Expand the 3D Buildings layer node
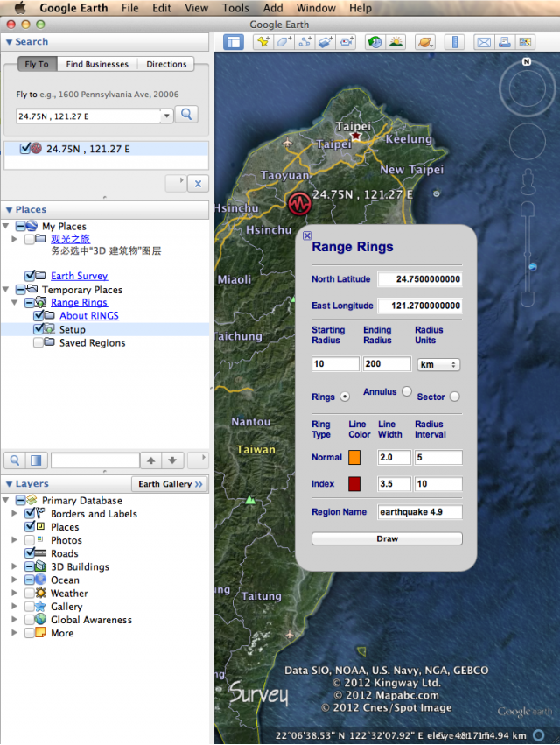This screenshot has width=560, height=745. [x=14, y=566]
